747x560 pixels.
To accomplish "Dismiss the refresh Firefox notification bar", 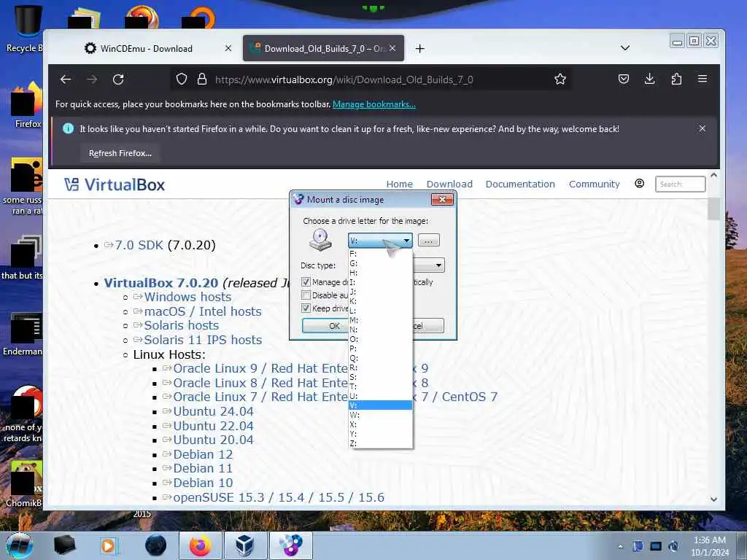I will click(x=703, y=128).
